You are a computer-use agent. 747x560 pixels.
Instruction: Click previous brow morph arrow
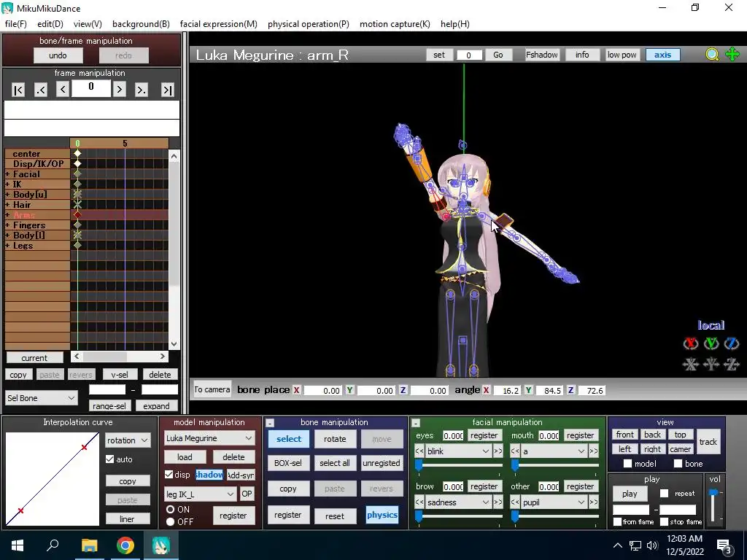419,502
